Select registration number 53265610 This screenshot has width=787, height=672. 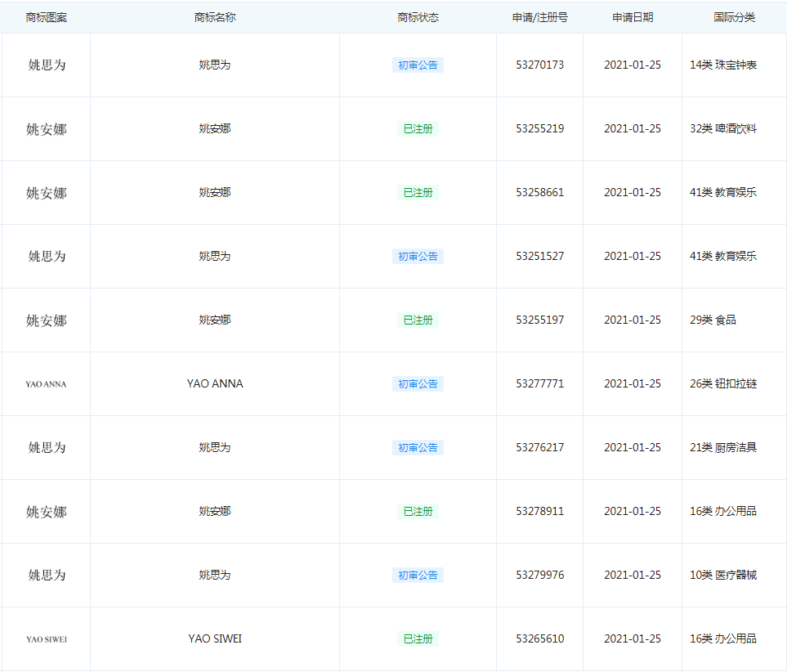pyautogui.click(x=539, y=638)
